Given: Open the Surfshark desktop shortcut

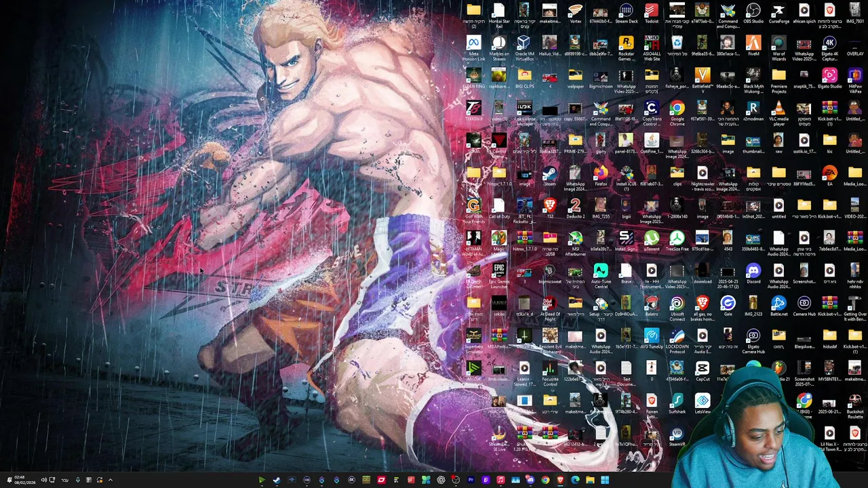Looking at the screenshot, I should point(677,404).
